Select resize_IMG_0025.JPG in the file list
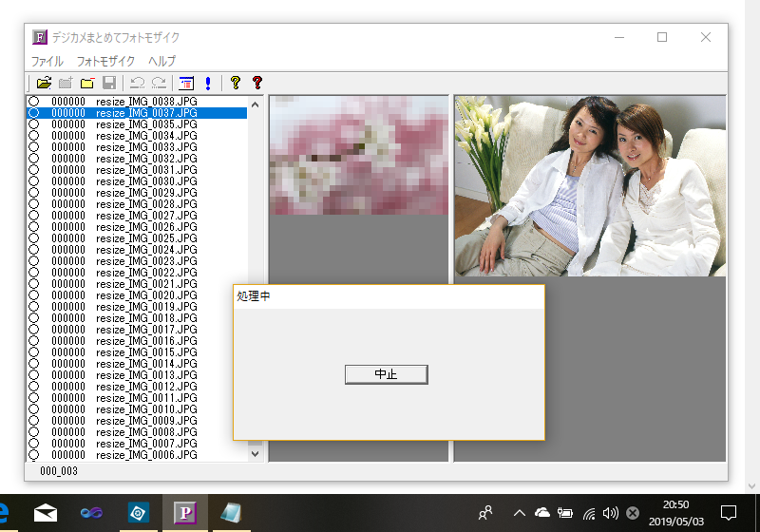Image resolution: width=760 pixels, height=532 pixels. [146, 238]
